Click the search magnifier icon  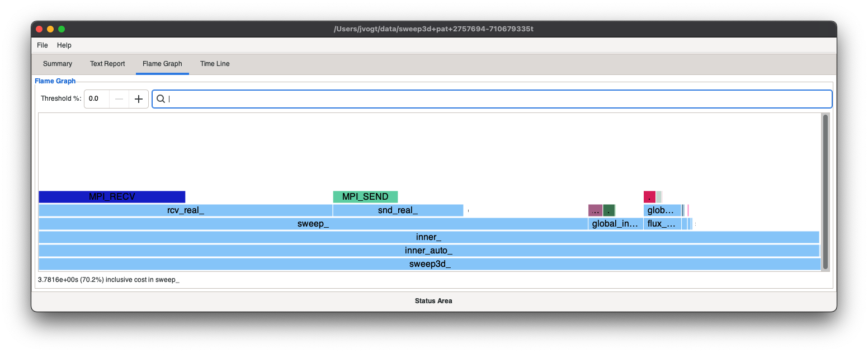point(161,99)
